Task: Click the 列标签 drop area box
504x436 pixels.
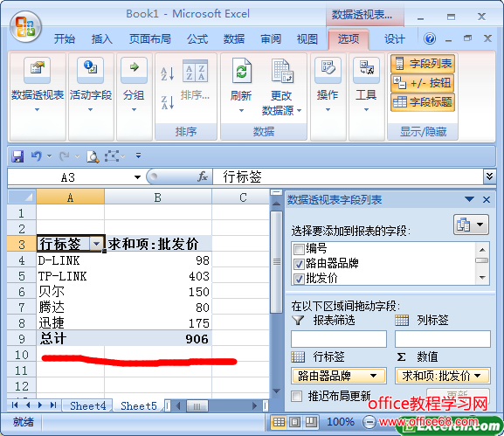Action: [x=443, y=339]
